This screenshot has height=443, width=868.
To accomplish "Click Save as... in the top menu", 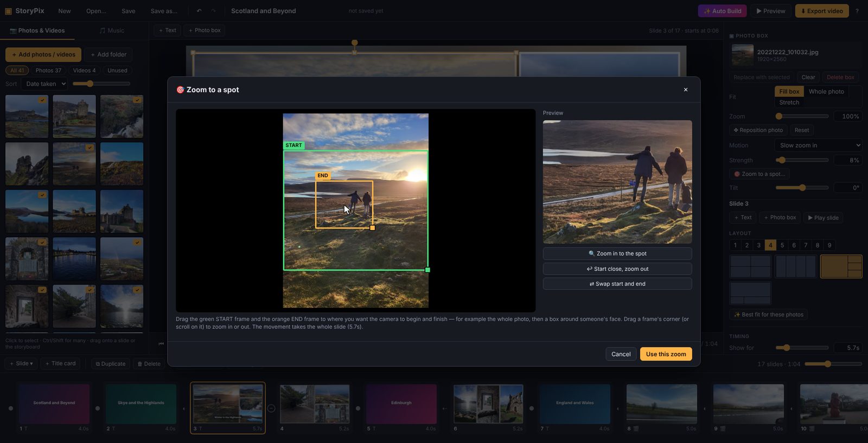I will pyautogui.click(x=164, y=11).
